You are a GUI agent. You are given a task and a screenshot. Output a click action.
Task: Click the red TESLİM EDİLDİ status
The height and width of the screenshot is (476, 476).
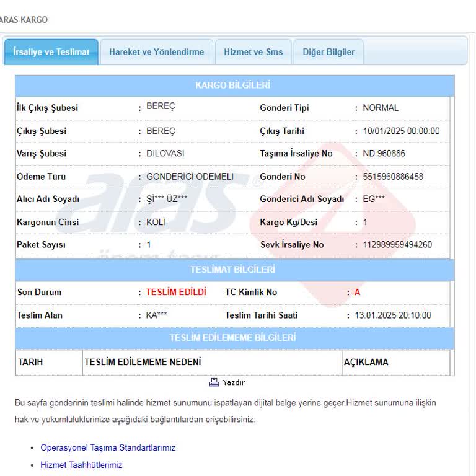click(x=176, y=292)
